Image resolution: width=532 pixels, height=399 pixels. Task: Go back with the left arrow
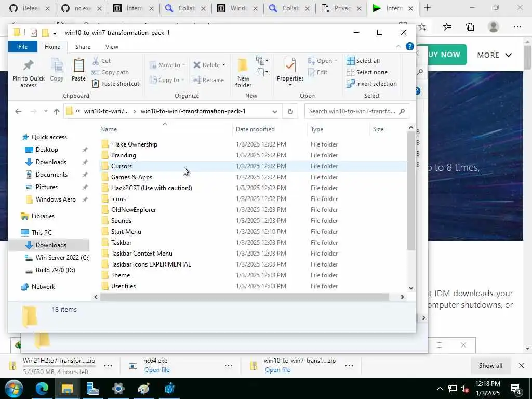(18, 111)
